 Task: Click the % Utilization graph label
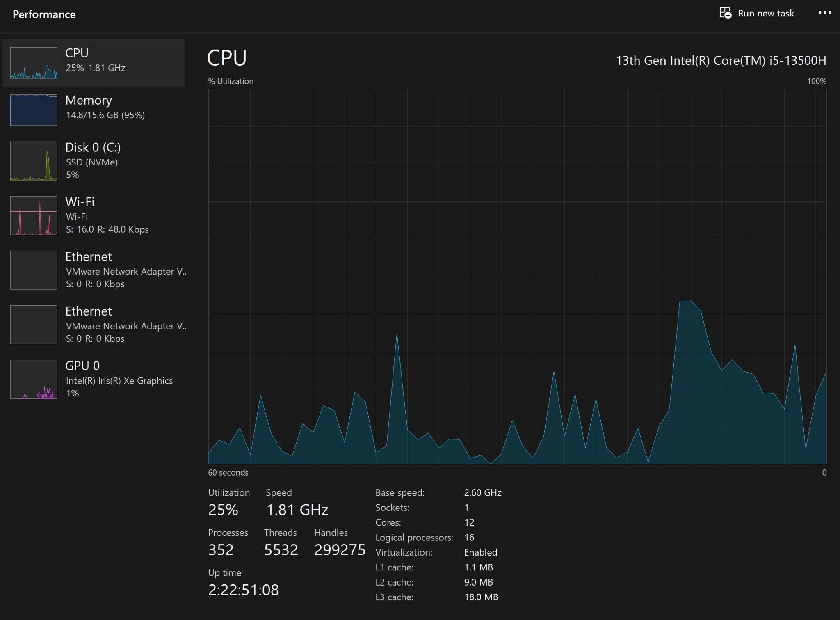tap(231, 81)
